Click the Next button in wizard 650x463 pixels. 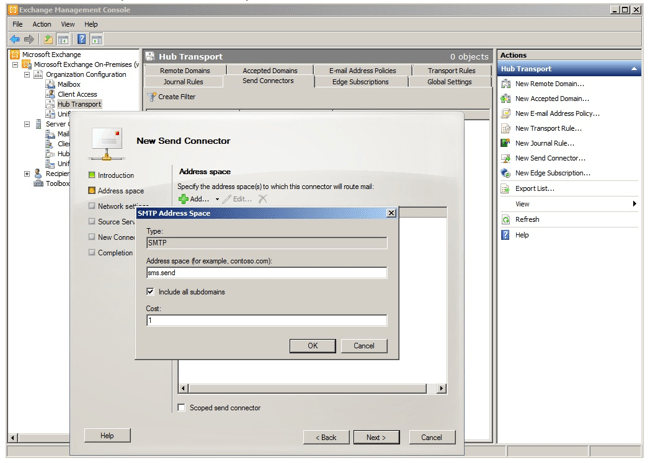[x=376, y=437]
